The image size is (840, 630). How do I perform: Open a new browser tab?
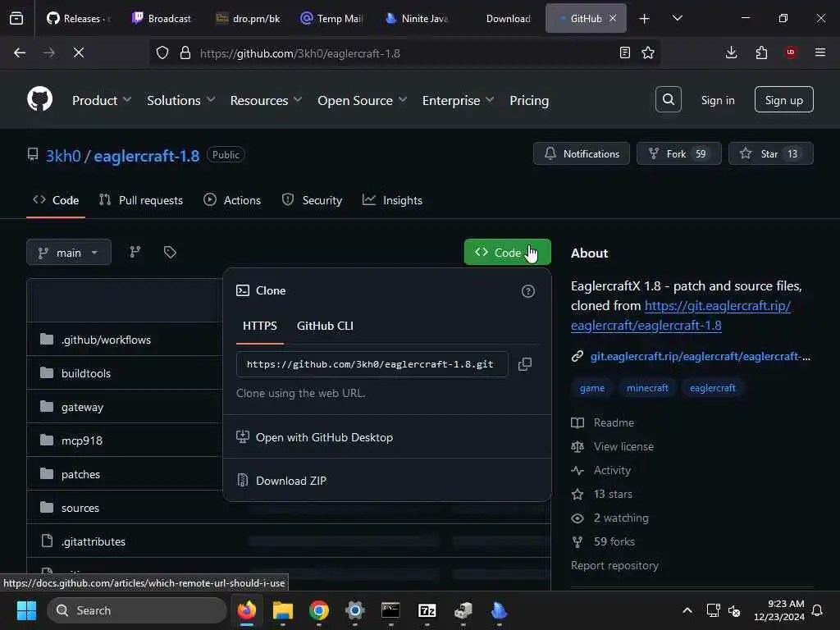tap(645, 19)
